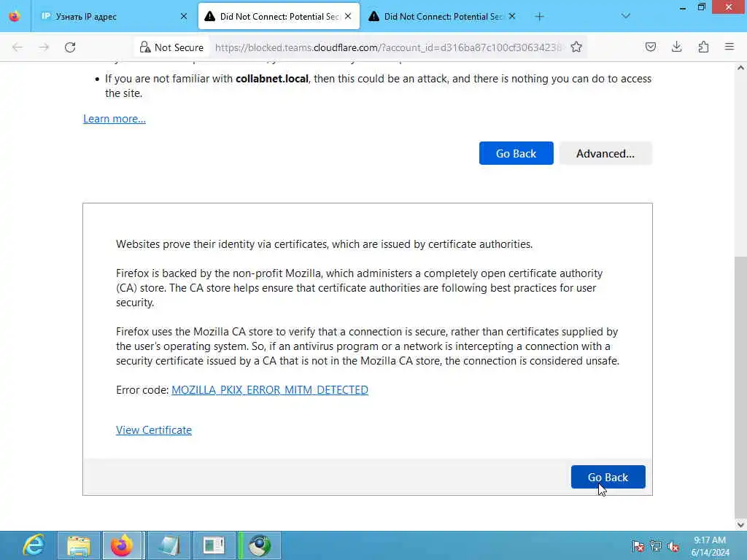Expand the list all tabs dropdown
This screenshot has height=560, width=747.
click(625, 16)
